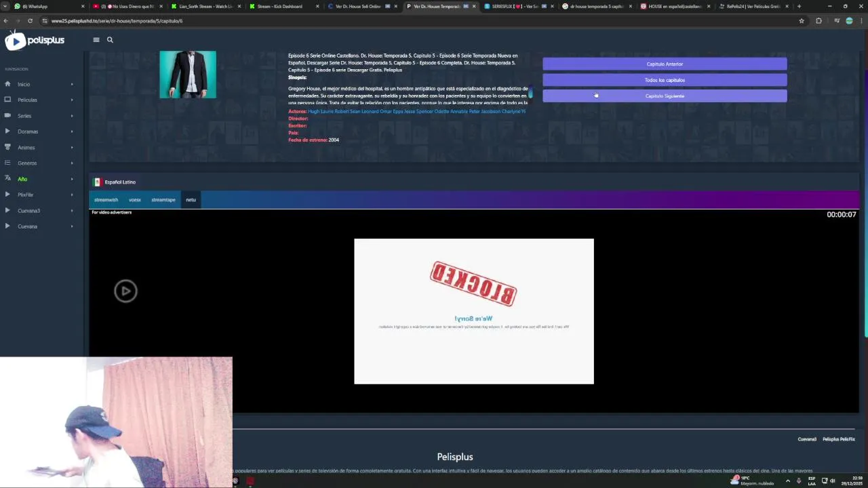
Task: Click the Año translate icon
Action: click(x=7, y=179)
